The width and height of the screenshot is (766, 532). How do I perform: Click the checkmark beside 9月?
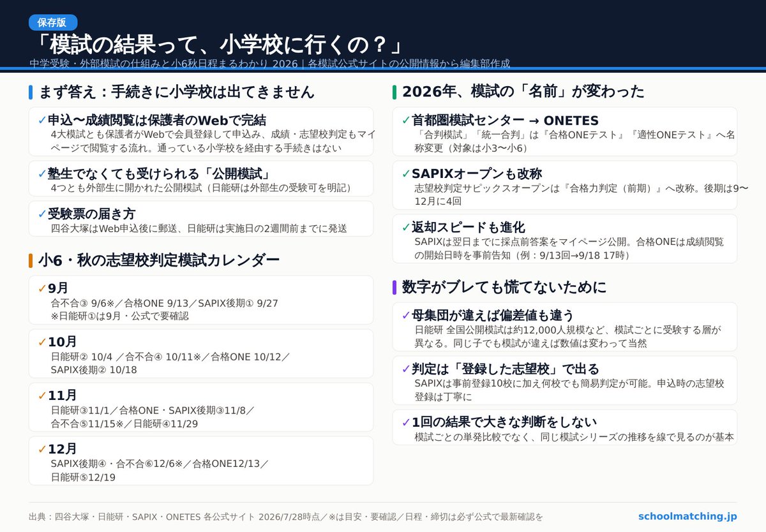point(42,289)
